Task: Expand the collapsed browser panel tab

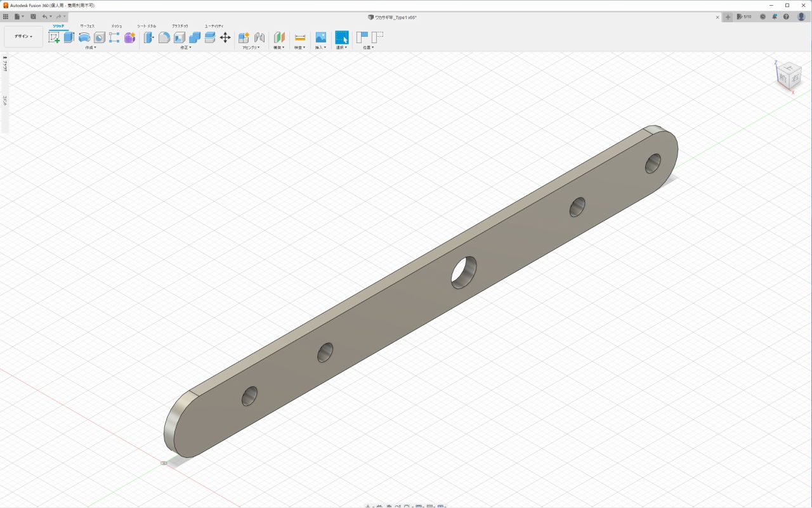Action: point(5,64)
